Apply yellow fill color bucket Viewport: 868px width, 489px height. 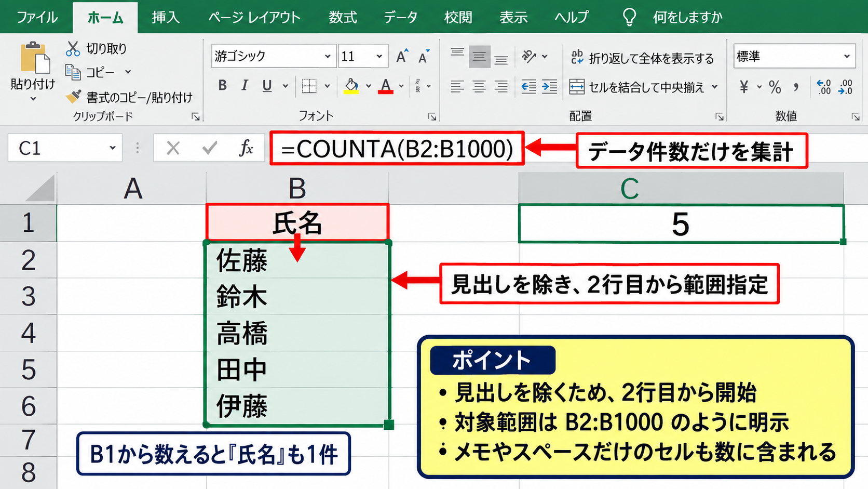351,86
